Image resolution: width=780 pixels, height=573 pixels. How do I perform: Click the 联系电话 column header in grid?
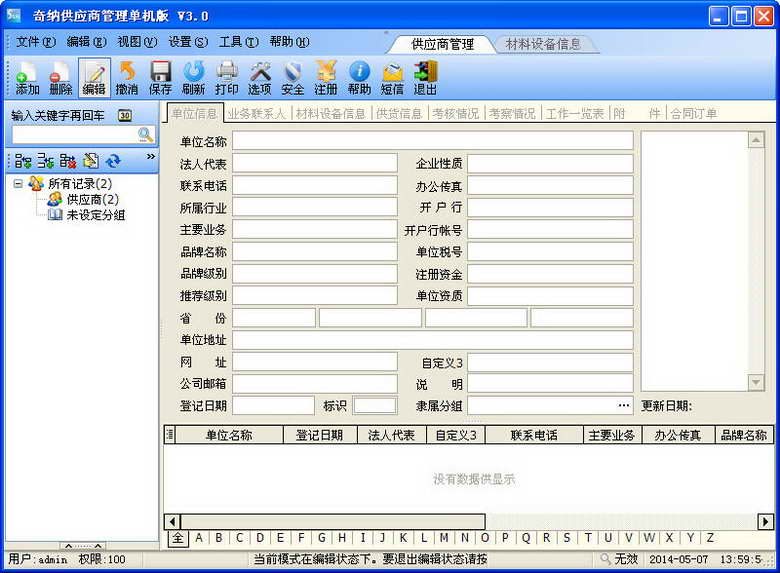534,435
